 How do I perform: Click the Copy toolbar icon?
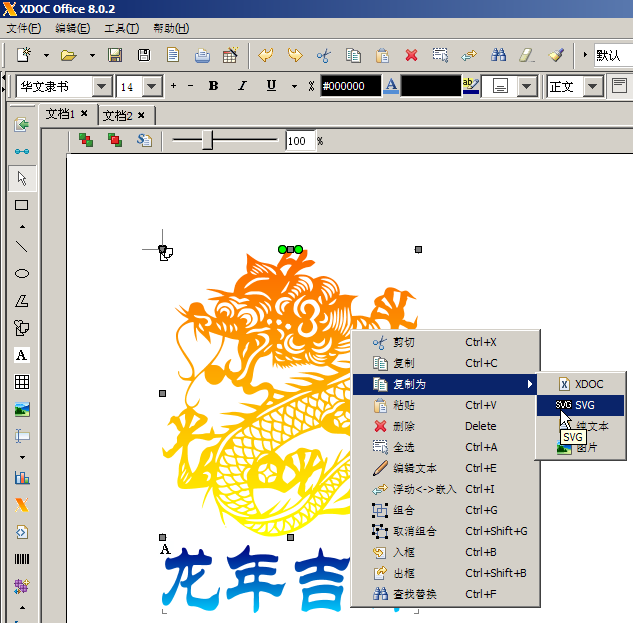[x=353, y=55]
